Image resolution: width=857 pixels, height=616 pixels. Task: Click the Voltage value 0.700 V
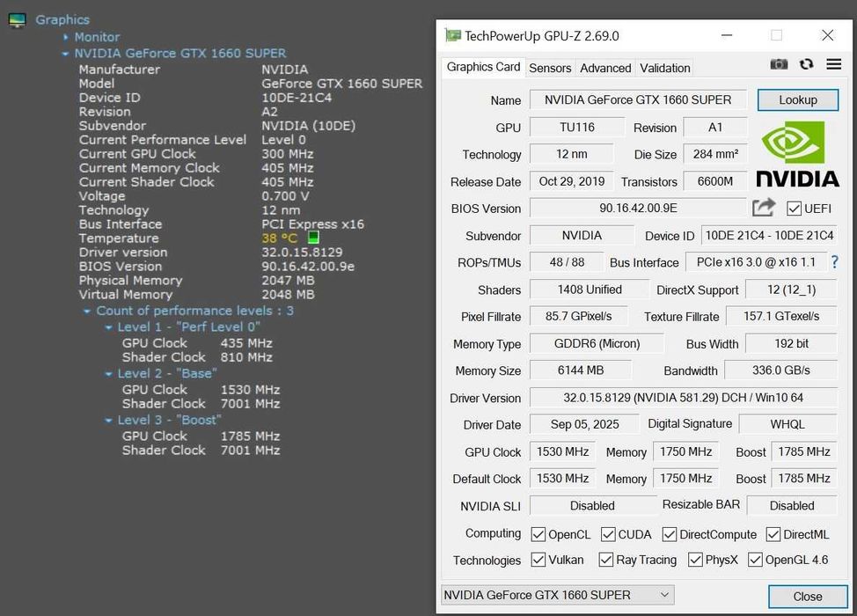[x=285, y=196]
